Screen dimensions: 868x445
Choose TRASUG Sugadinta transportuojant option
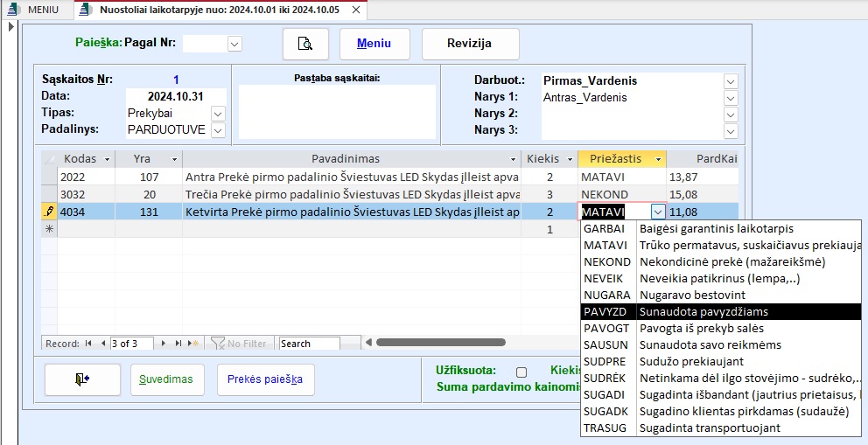721,428
